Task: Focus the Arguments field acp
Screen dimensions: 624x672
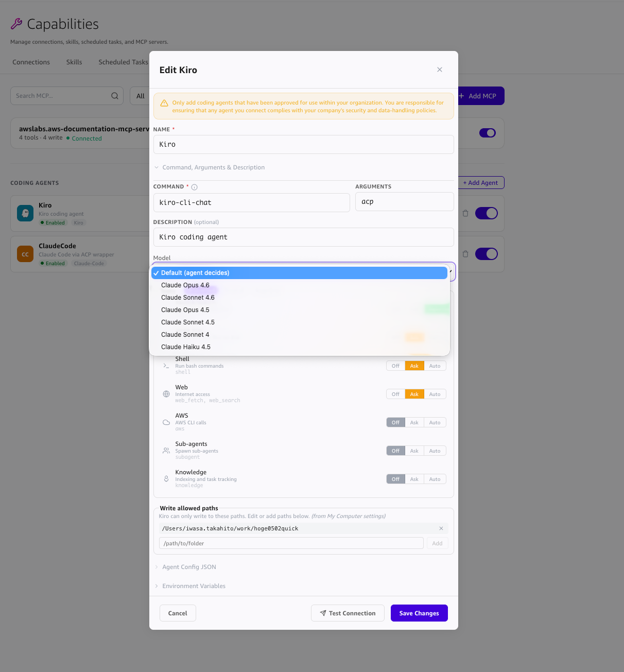Action: point(405,201)
